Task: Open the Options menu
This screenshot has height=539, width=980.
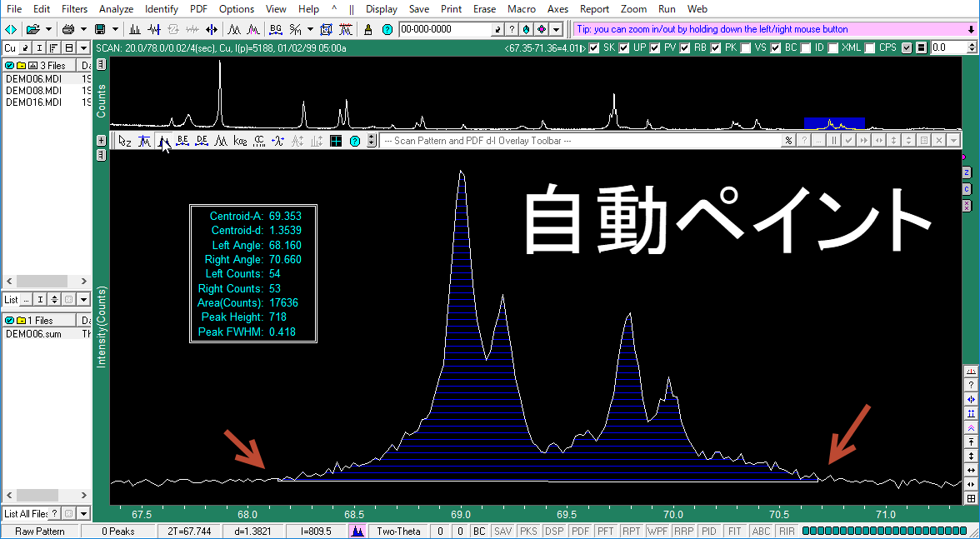Action: pyautogui.click(x=237, y=8)
